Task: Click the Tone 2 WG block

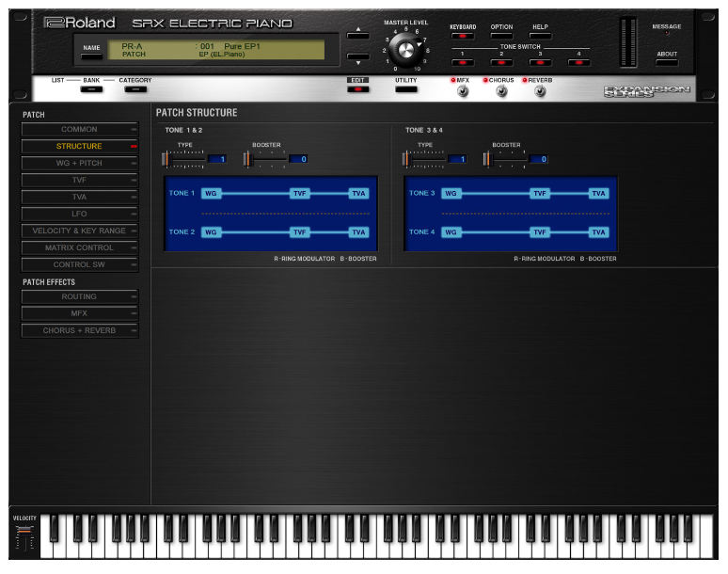Action: 212,232
